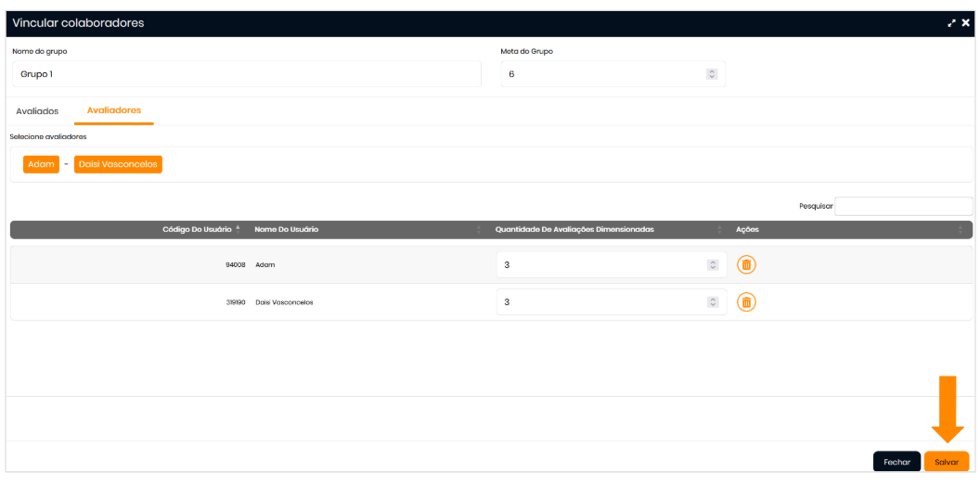Viewport: 980px width, 485px height.
Task: Adjust Meta do Grupo stepper arrows
Action: pos(712,74)
